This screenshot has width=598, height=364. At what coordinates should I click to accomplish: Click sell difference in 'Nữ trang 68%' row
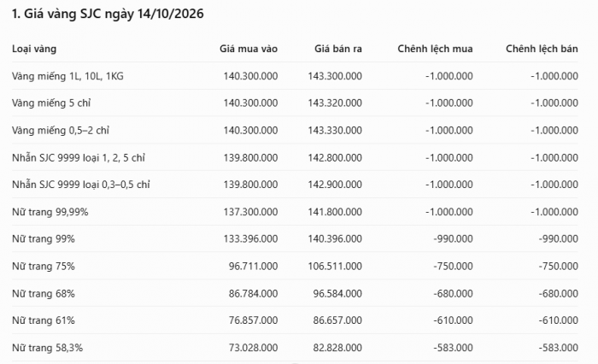click(559, 294)
